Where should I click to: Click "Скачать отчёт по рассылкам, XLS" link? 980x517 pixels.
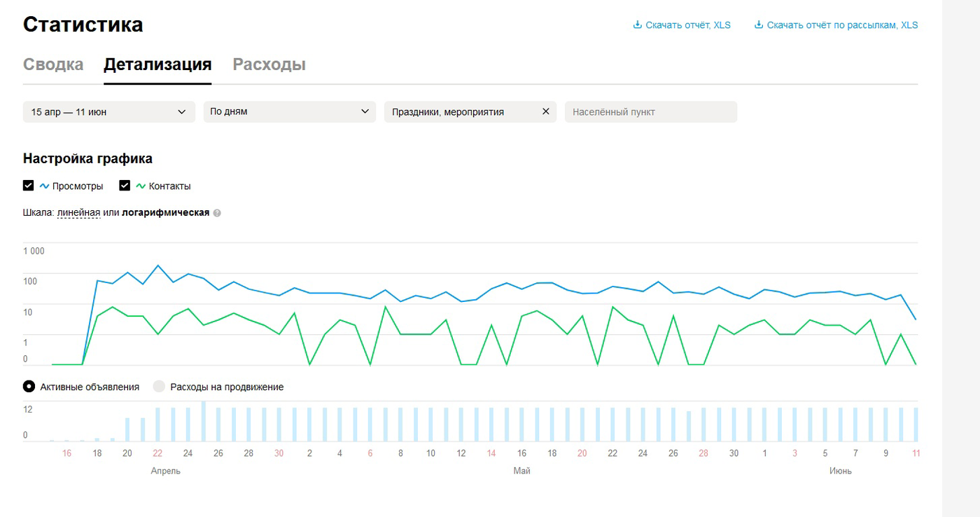[x=842, y=25]
